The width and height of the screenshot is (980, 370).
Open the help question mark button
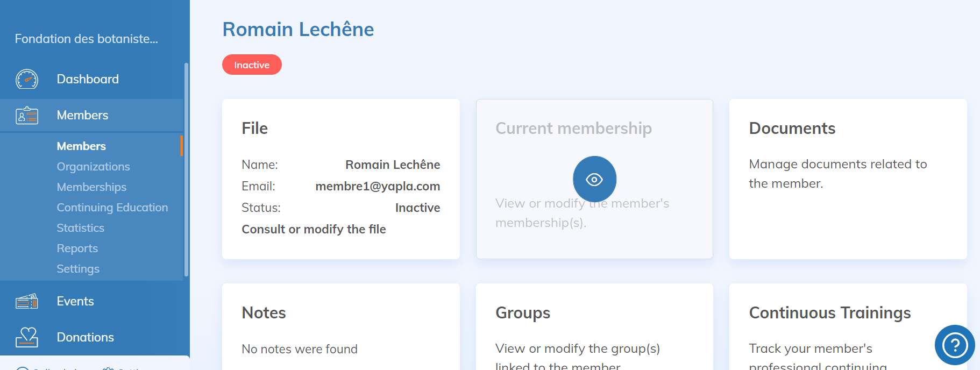(x=955, y=345)
